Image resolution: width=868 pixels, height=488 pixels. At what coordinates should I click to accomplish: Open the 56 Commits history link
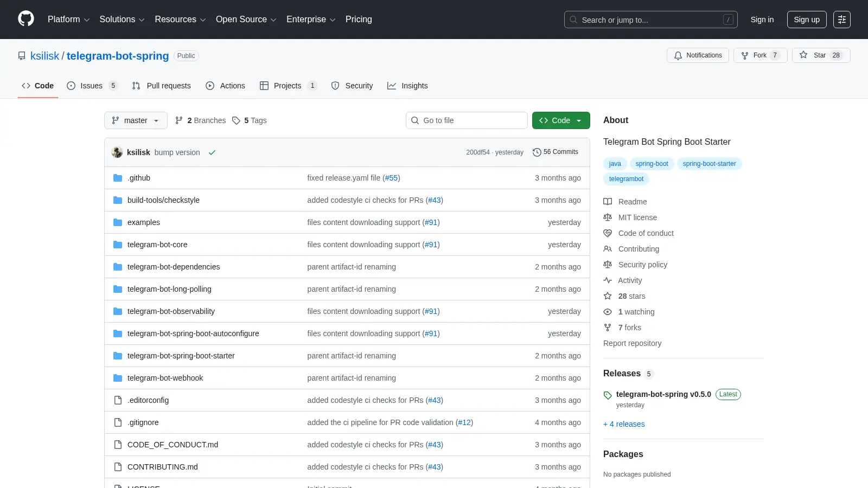coord(556,152)
